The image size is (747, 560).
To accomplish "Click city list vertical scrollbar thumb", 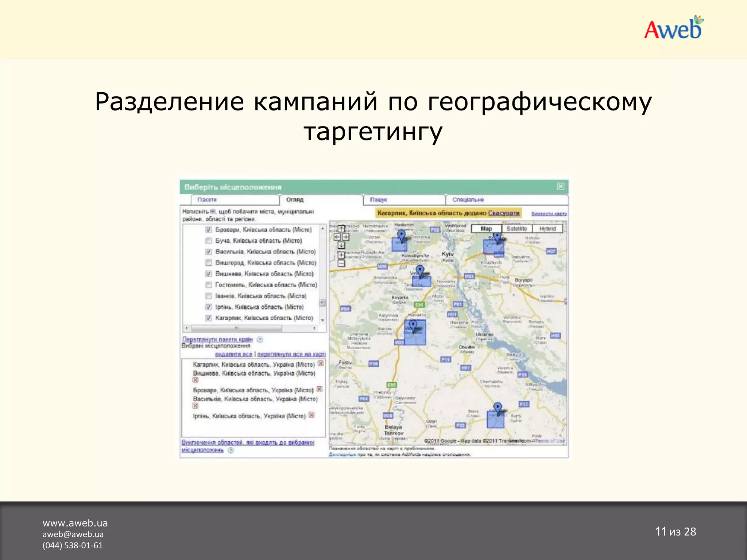I will (322, 303).
